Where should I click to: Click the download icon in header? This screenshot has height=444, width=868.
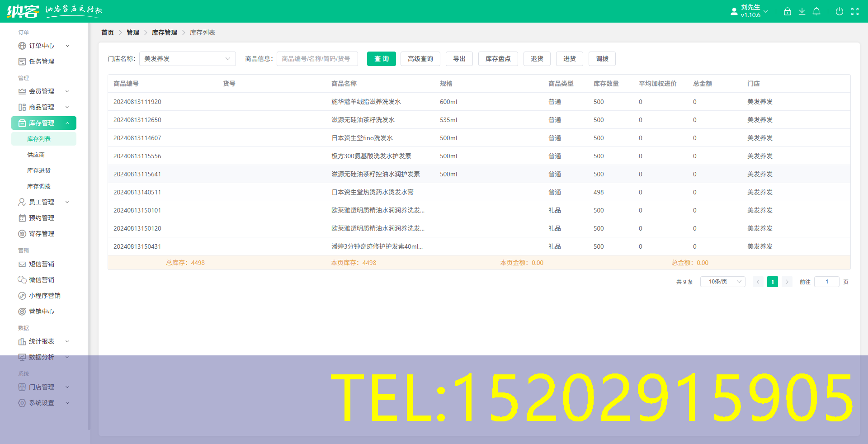[x=802, y=11]
